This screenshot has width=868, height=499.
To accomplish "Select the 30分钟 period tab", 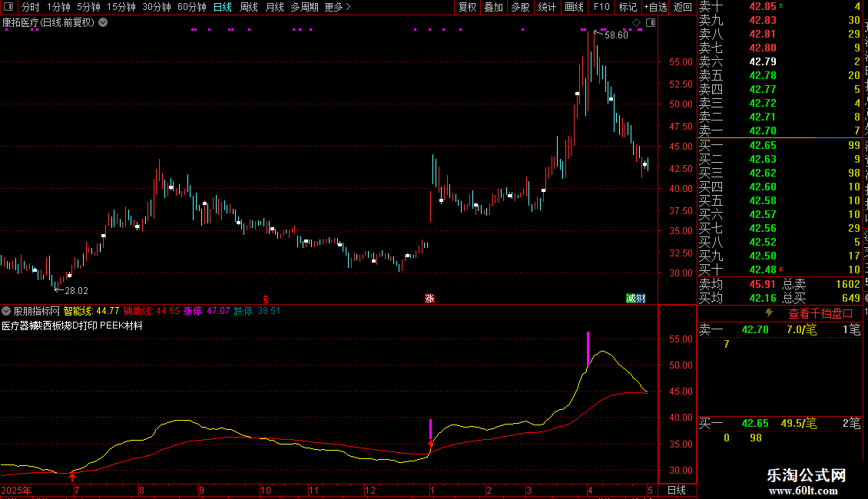I will click(157, 7).
